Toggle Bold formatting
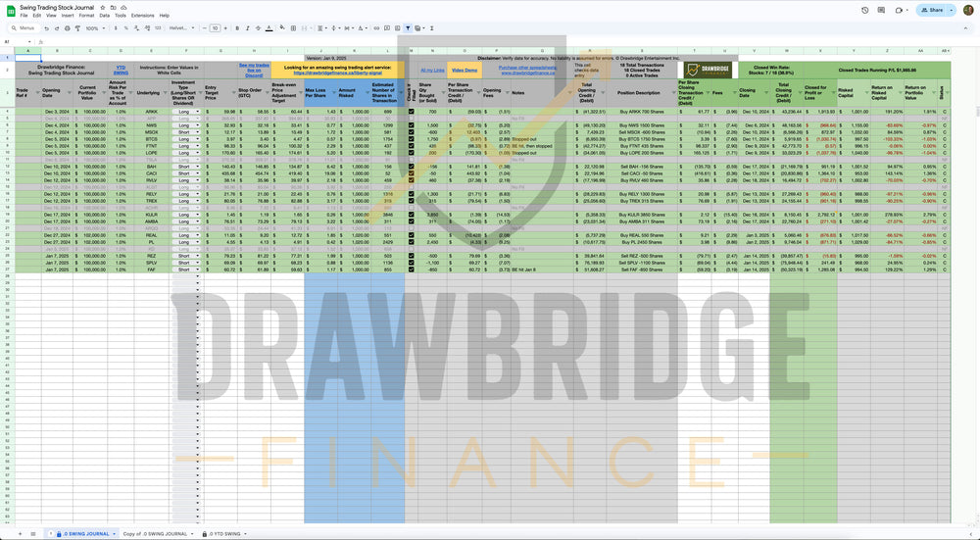 [x=237, y=28]
